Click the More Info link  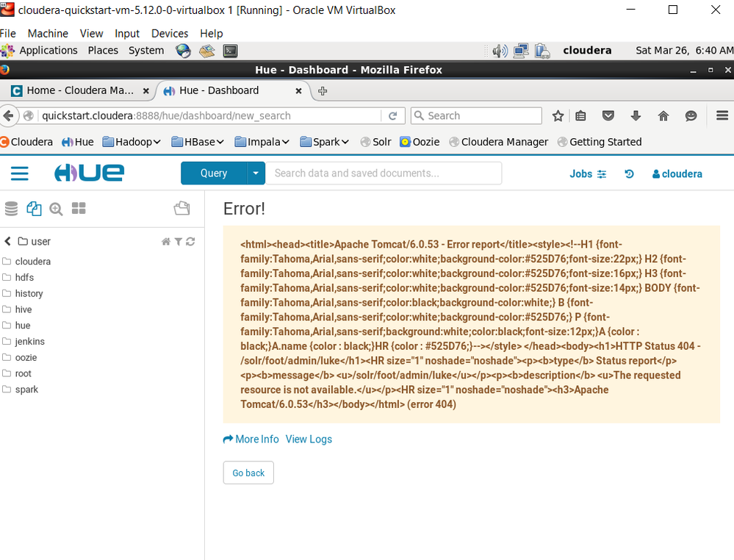pos(251,439)
